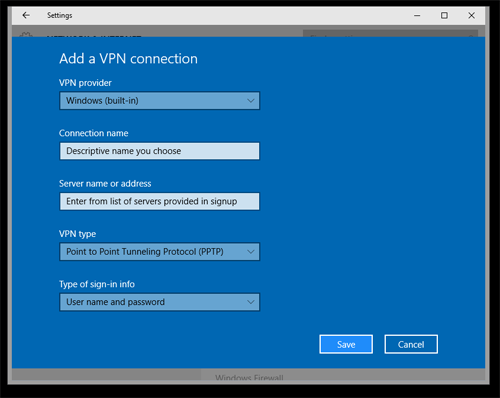Expand the VPN type dropdown showing PPTP
Screen dimensions: 500x398
click(x=159, y=252)
